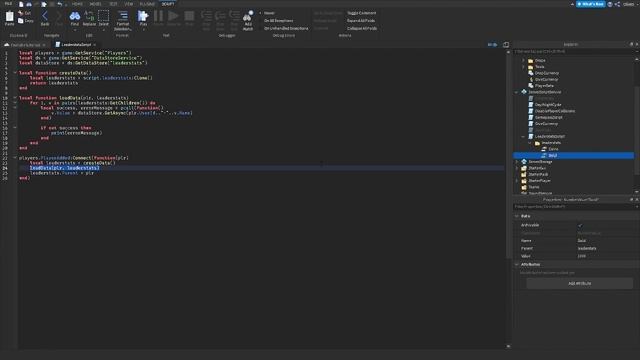Collapse the leaderstats folder node
640x360 pixels.
(x=530, y=143)
